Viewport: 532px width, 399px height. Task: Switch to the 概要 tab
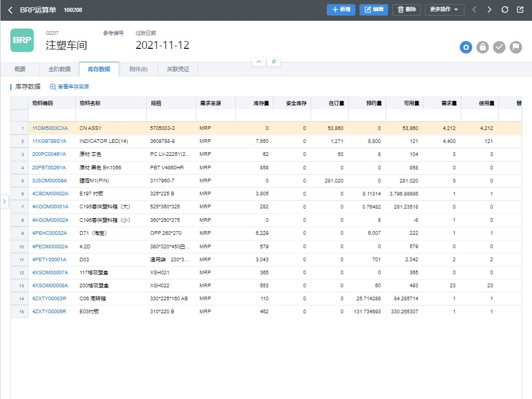click(20, 69)
